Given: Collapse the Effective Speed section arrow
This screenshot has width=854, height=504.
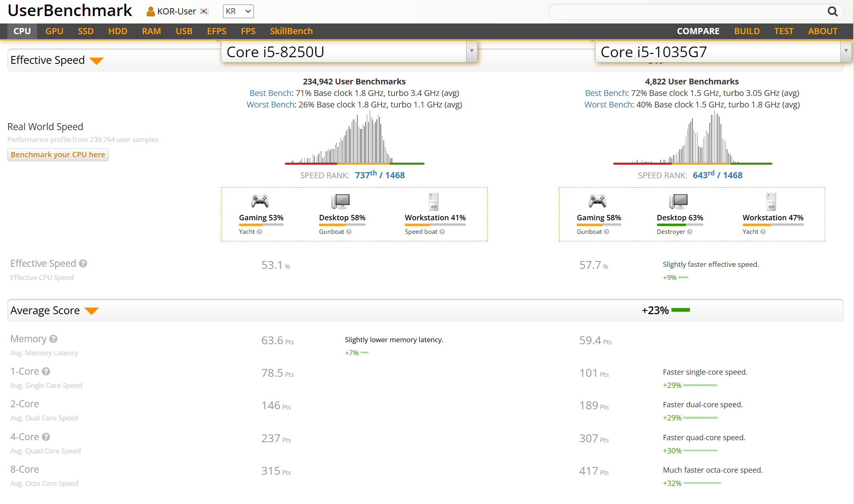Looking at the screenshot, I should [x=96, y=61].
